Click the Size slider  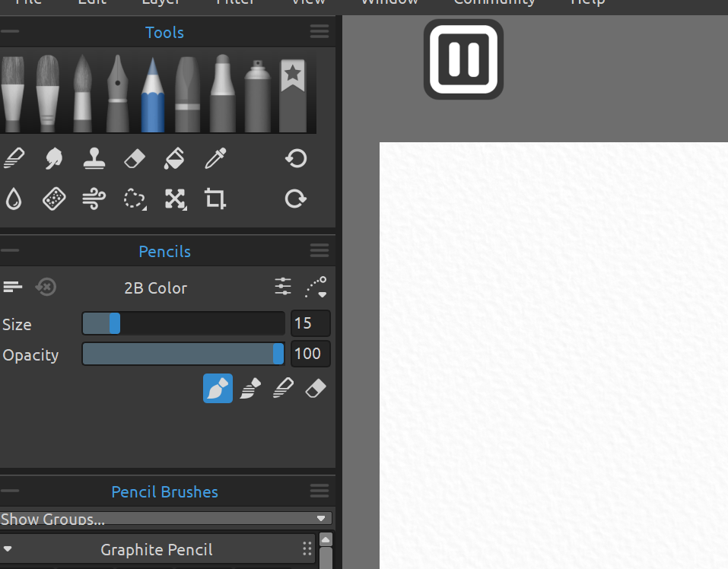183,323
